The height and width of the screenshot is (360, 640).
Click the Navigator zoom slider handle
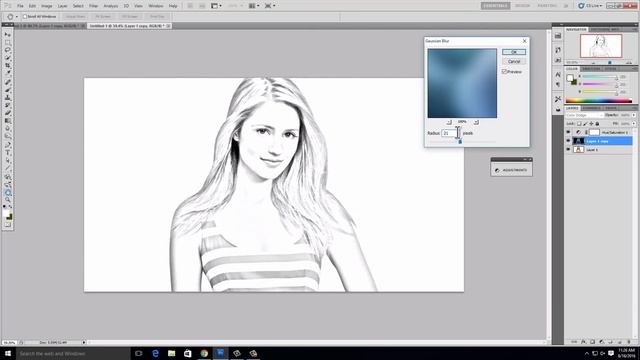(610, 62)
